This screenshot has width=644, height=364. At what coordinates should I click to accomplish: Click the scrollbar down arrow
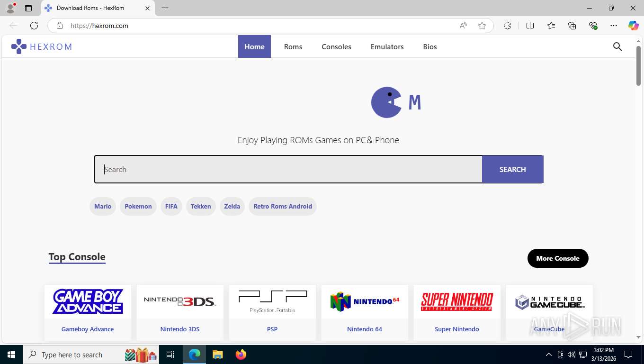point(638,337)
